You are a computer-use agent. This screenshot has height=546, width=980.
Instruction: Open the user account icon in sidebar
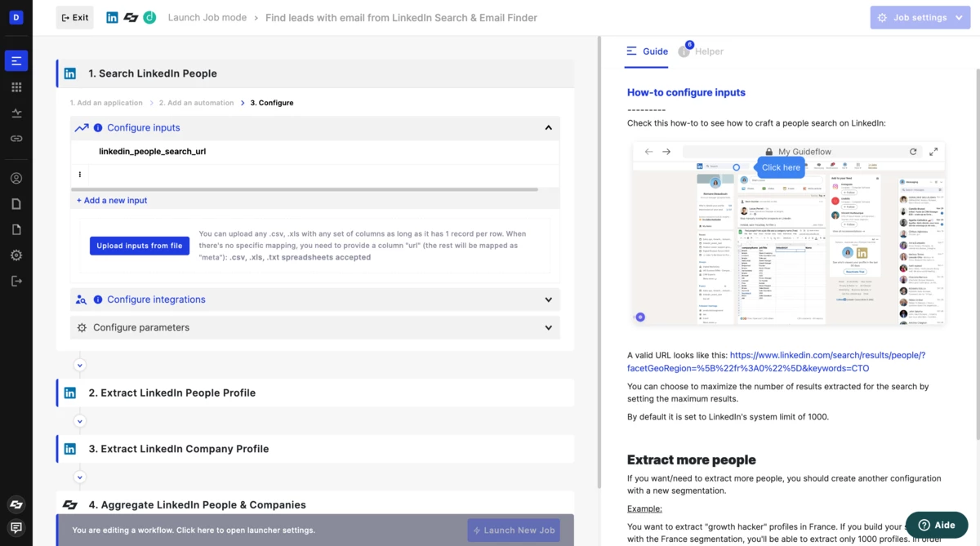tap(16, 178)
